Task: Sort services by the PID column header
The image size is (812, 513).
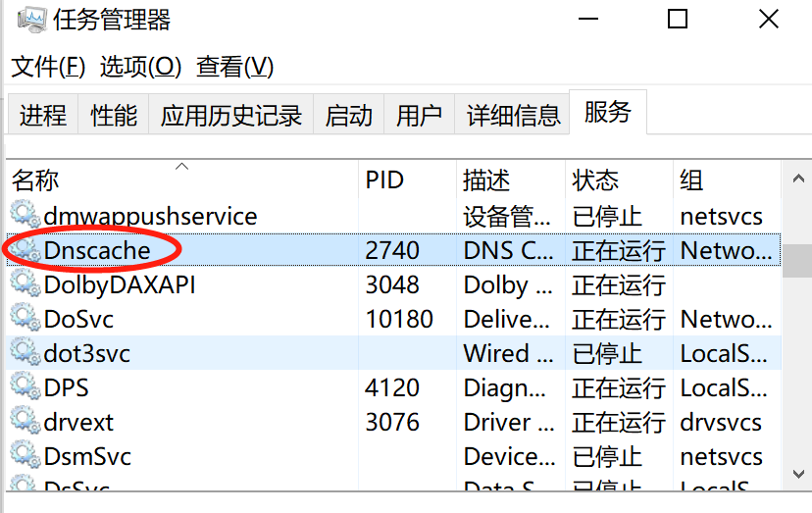Action: pyautogui.click(x=384, y=180)
